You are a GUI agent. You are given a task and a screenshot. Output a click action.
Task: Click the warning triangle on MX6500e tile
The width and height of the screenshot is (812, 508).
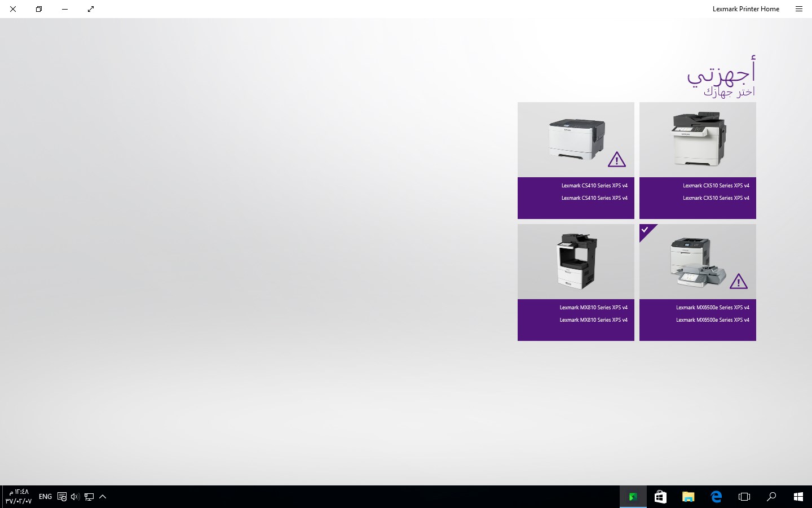tap(739, 282)
